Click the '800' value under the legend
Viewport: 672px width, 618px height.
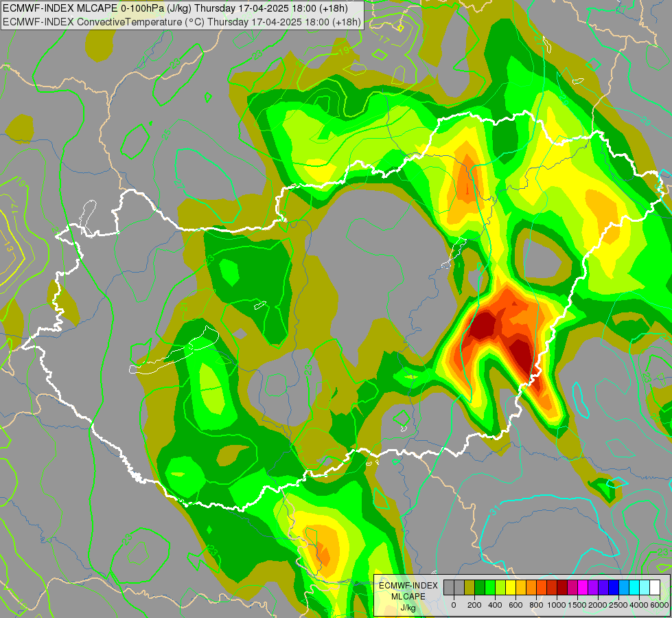536,605
